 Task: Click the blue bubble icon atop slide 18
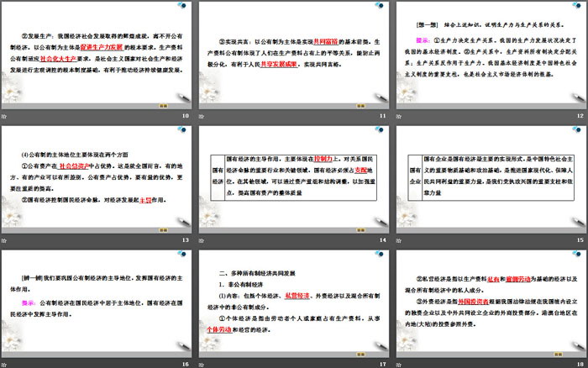(x=577, y=254)
